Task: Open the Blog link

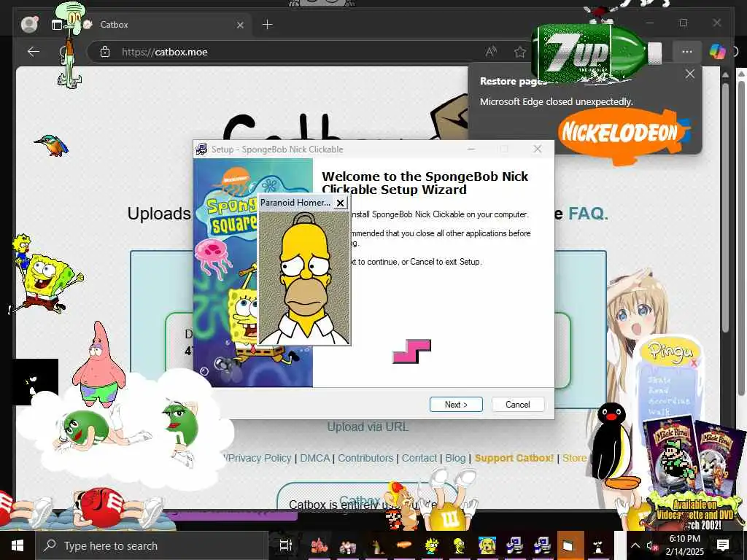Action: pyautogui.click(x=455, y=458)
